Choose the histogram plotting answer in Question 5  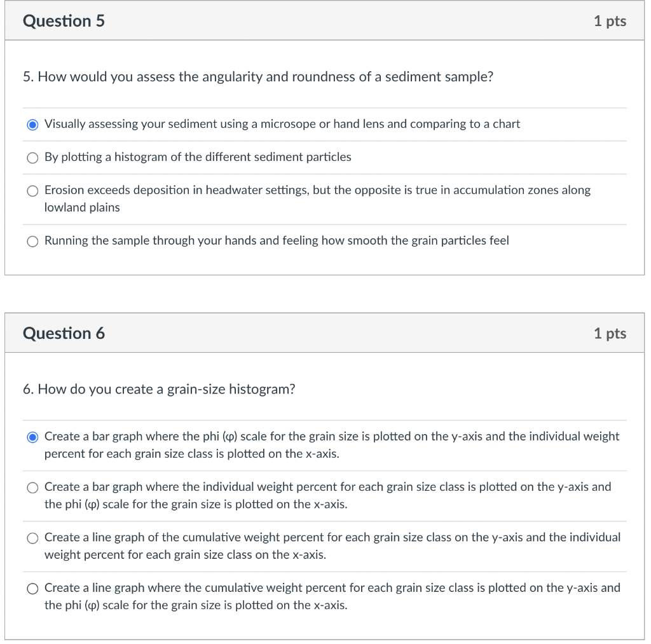tap(32, 158)
